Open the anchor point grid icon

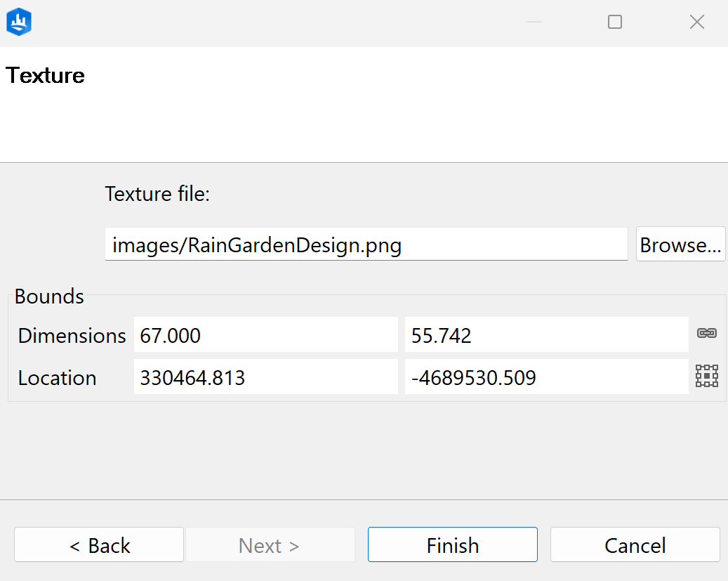706,377
